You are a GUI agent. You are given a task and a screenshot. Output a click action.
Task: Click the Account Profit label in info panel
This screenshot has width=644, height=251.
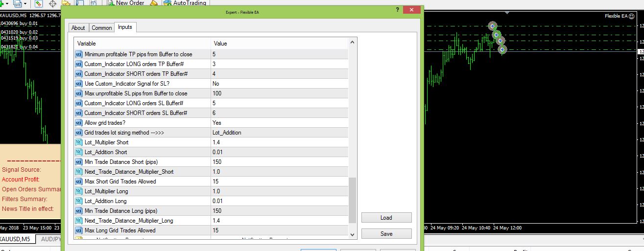click(21, 180)
